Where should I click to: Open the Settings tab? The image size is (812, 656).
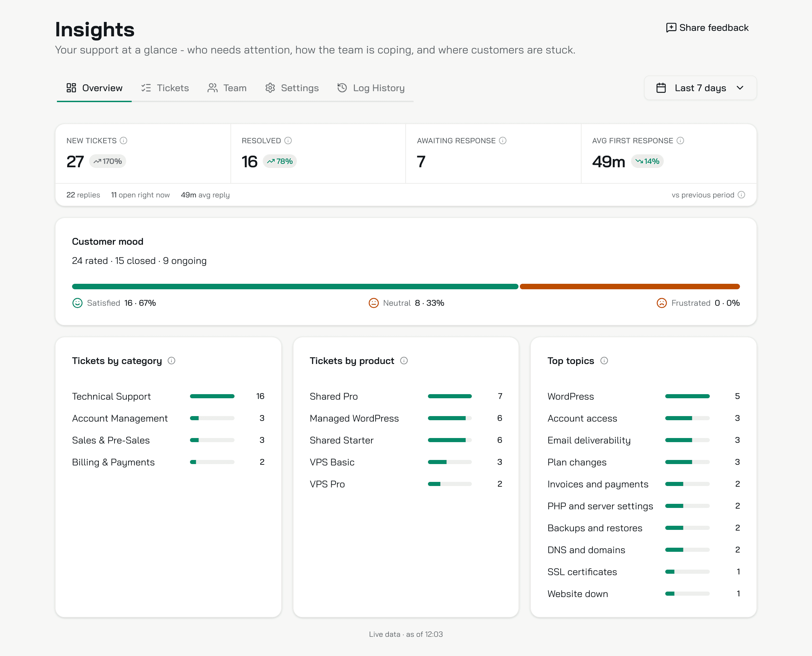(x=292, y=88)
